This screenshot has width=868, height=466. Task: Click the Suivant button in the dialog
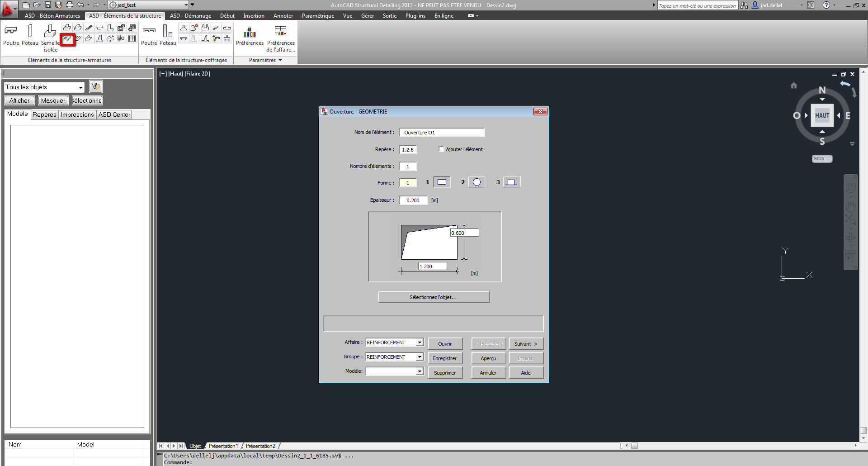[526, 344]
